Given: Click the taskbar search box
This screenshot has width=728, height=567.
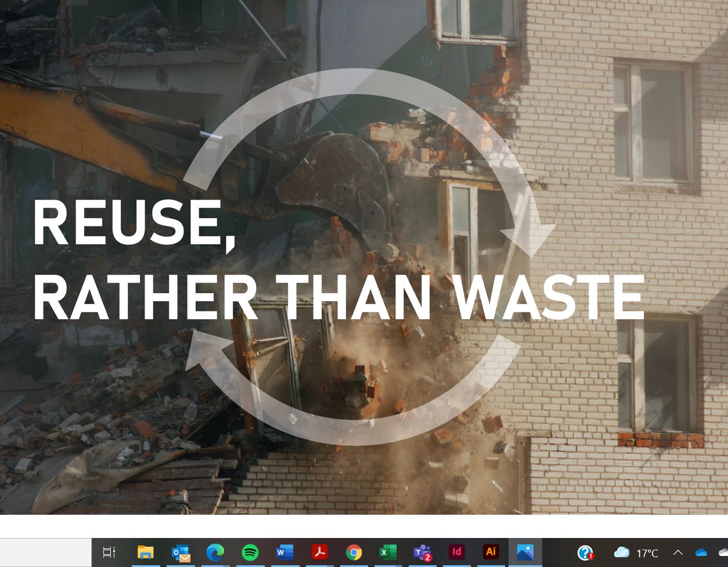Looking at the screenshot, I should pyautogui.click(x=46, y=552).
